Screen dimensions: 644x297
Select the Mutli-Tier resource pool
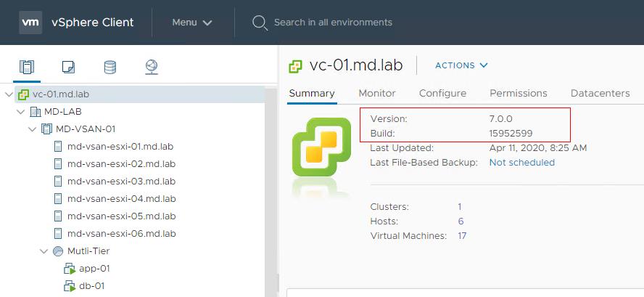pyautogui.click(x=88, y=251)
